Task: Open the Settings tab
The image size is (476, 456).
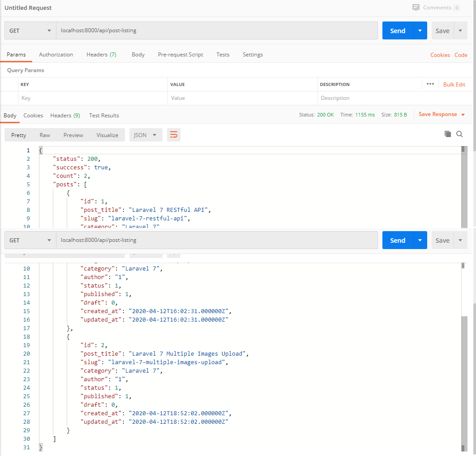Action: [x=253, y=55]
